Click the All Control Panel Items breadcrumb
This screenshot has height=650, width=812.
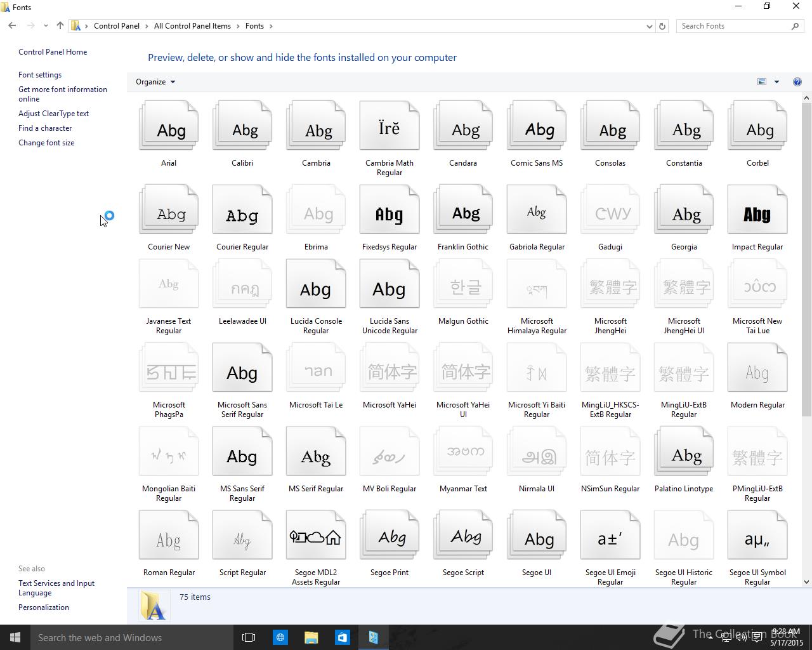pos(192,26)
